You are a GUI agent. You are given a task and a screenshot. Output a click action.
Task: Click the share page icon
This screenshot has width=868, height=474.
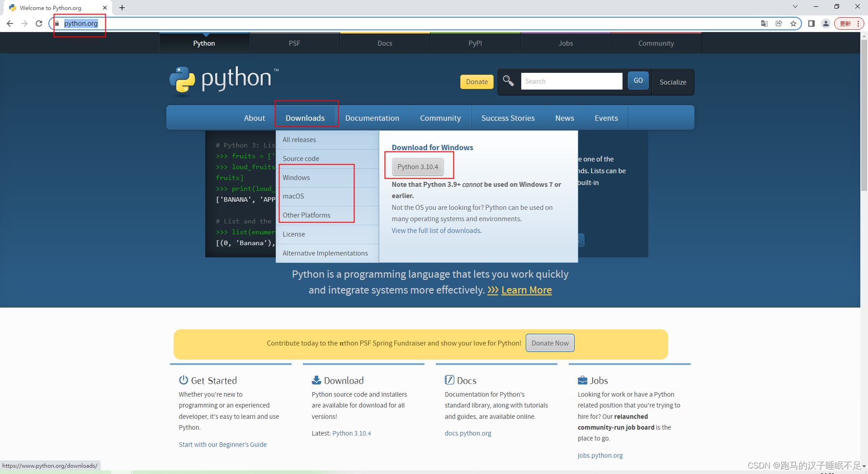pyautogui.click(x=779, y=24)
